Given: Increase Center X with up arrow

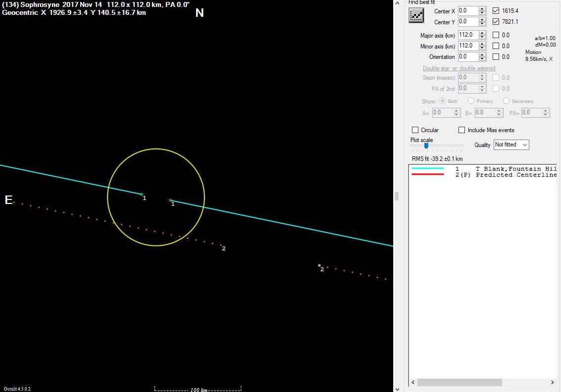Looking at the screenshot, I should pyautogui.click(x=482, y=8).
